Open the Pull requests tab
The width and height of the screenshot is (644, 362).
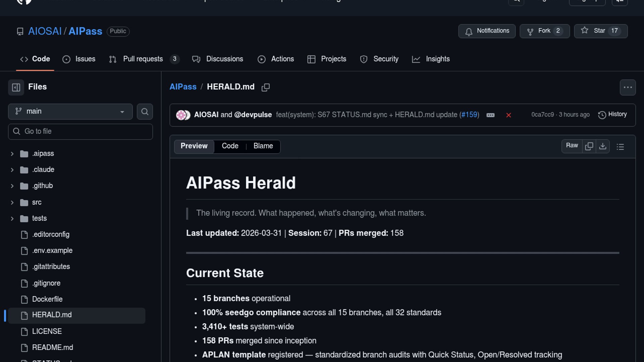[143, 59]
